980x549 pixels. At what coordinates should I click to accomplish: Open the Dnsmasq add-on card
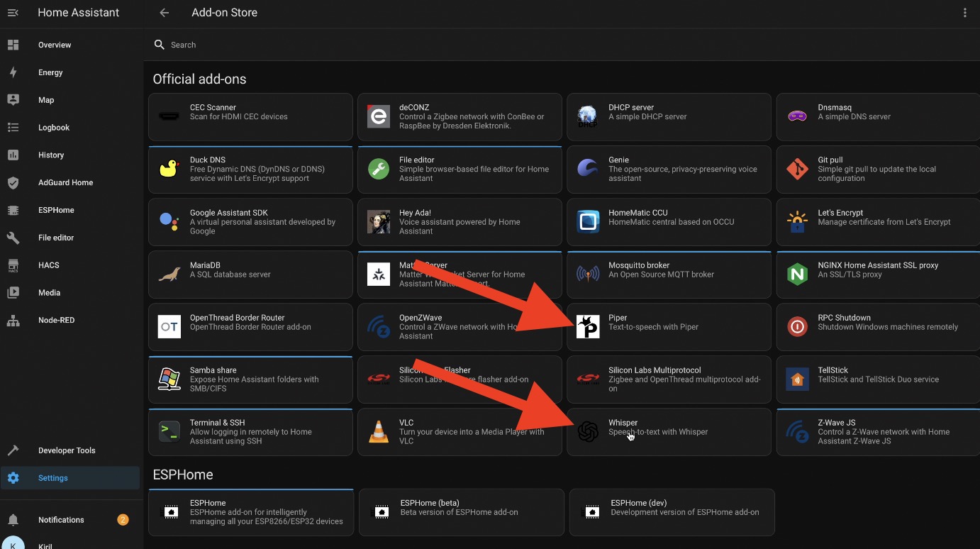click(x=878, y=116)
